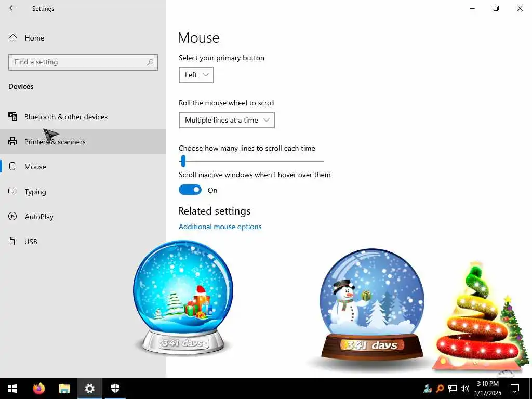The width and height of the screenshot is (532, 399).
Task: Launch Firefox from the taskbar
Action: (38, 389)
